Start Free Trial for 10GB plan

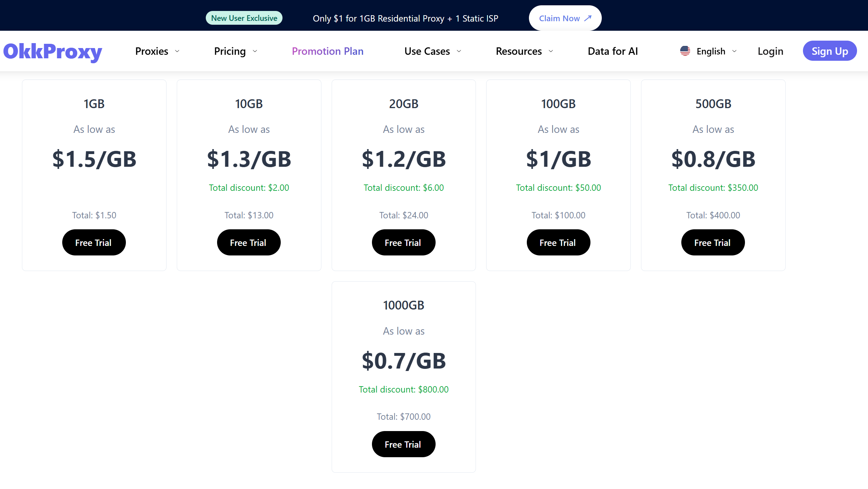click(x=249, y=243)
